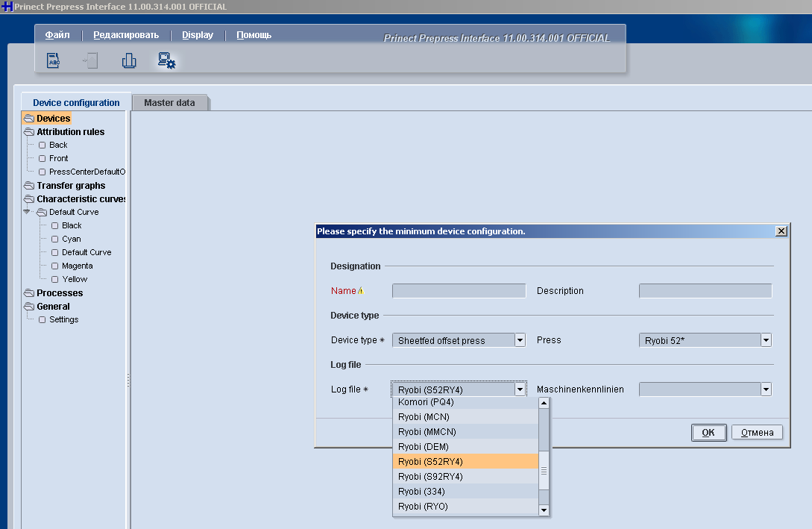Click into the Description input field
812x529 pixels.
pos(705,291)
